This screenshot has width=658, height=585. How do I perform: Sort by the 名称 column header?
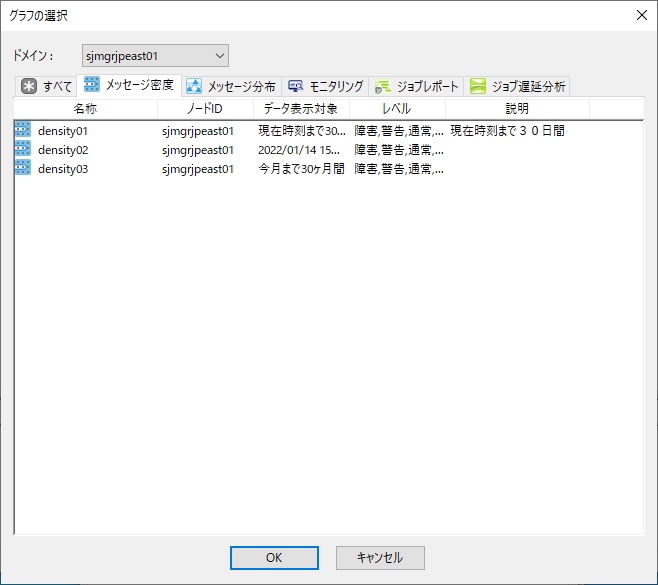(x=86, y=109)
